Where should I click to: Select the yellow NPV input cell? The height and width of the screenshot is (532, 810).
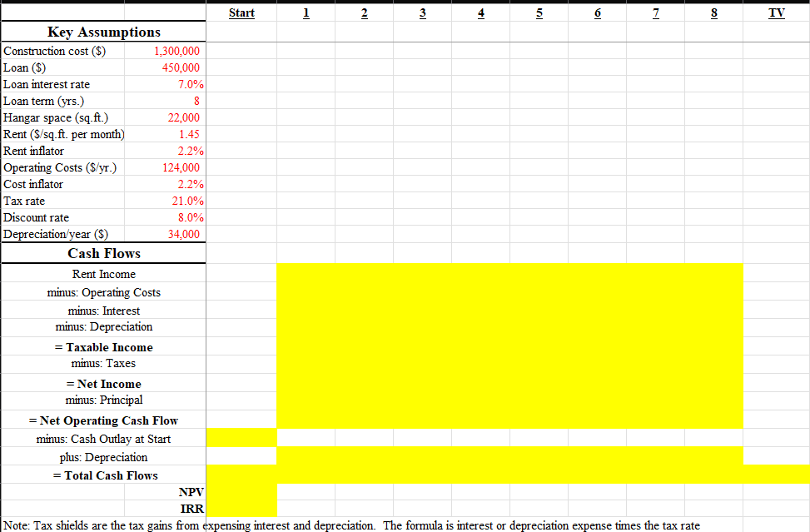[x=241, y=492]
